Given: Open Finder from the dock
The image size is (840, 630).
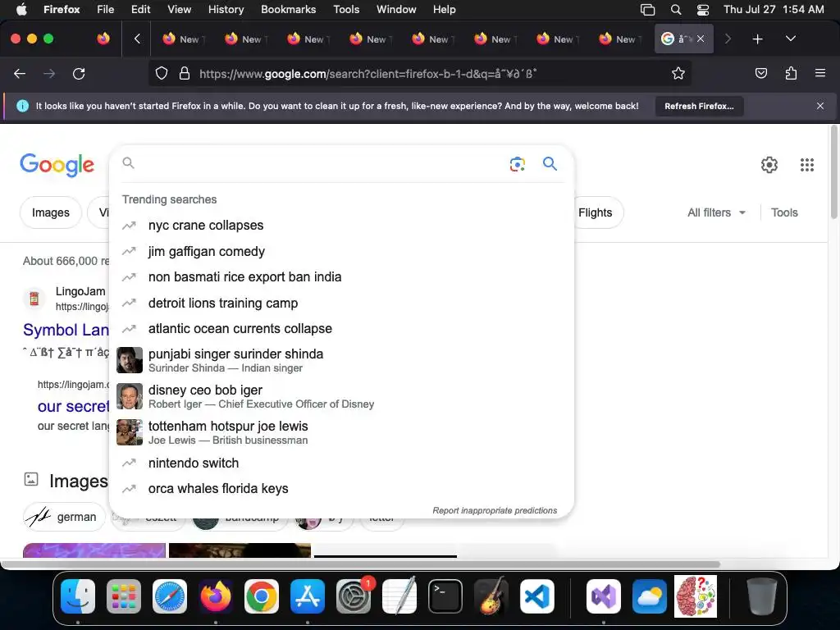Looking at the screenshot, I should [78, 596].
